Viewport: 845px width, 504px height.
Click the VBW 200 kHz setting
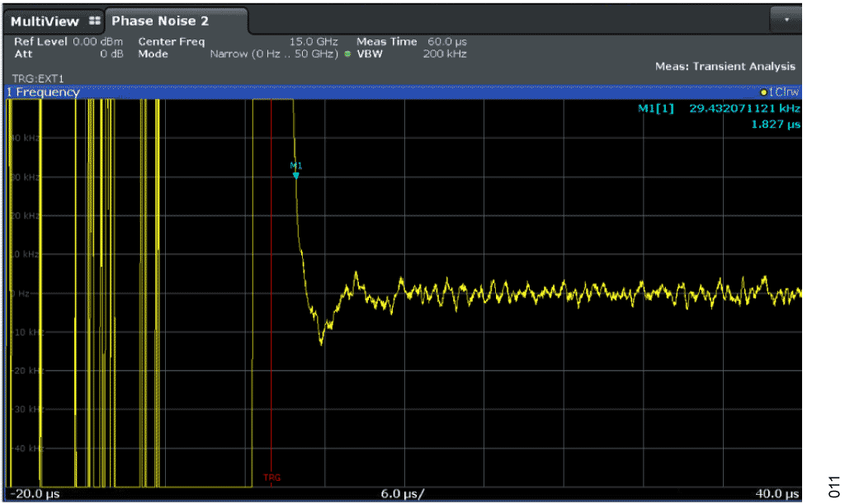(x=411, y=54)
